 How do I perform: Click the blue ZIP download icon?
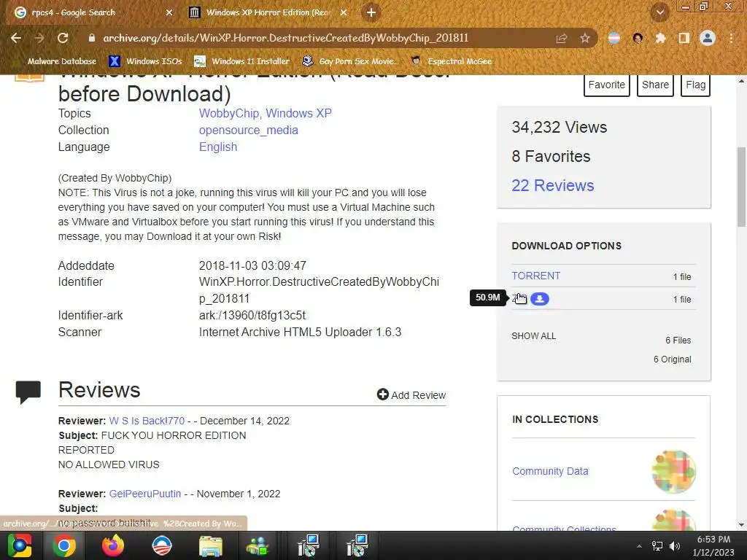540,298
